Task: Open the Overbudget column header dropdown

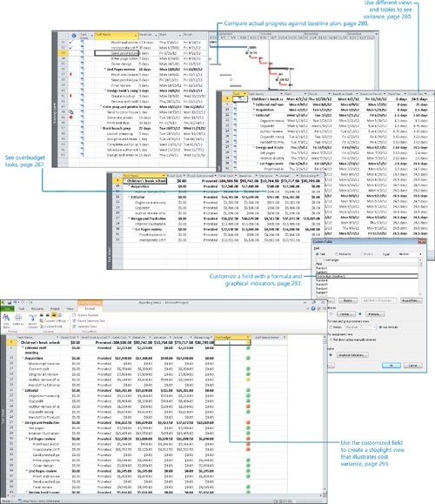Action: (248, 337)
